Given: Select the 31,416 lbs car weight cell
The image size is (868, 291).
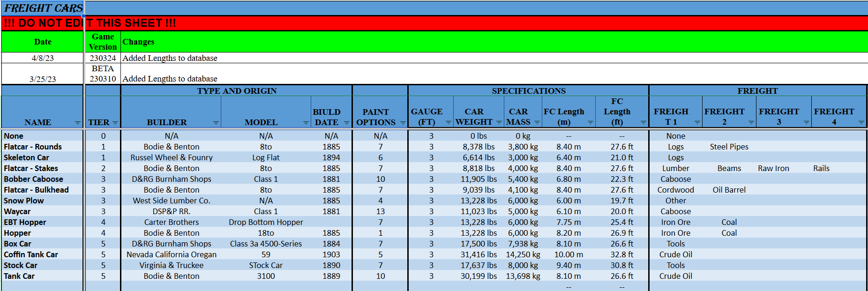Looking at the screenshot, I should point(479,254).
